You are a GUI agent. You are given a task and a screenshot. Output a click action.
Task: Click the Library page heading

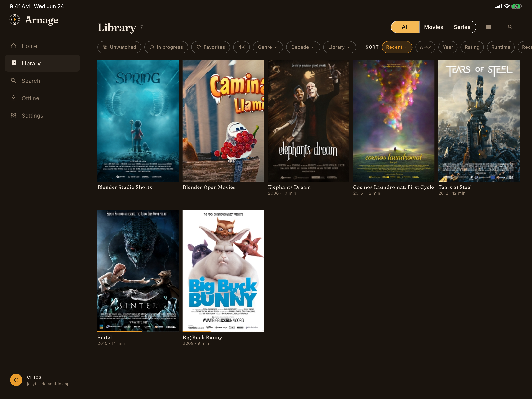[117, 27]
